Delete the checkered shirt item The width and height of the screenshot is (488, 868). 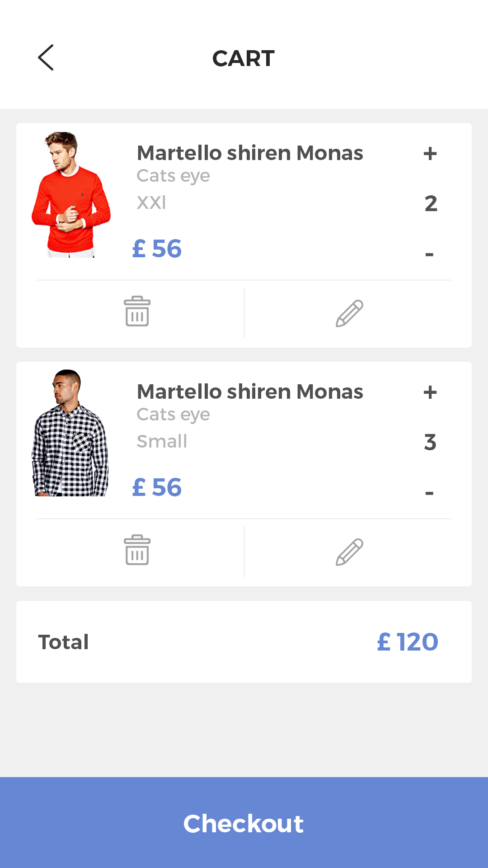137,550
